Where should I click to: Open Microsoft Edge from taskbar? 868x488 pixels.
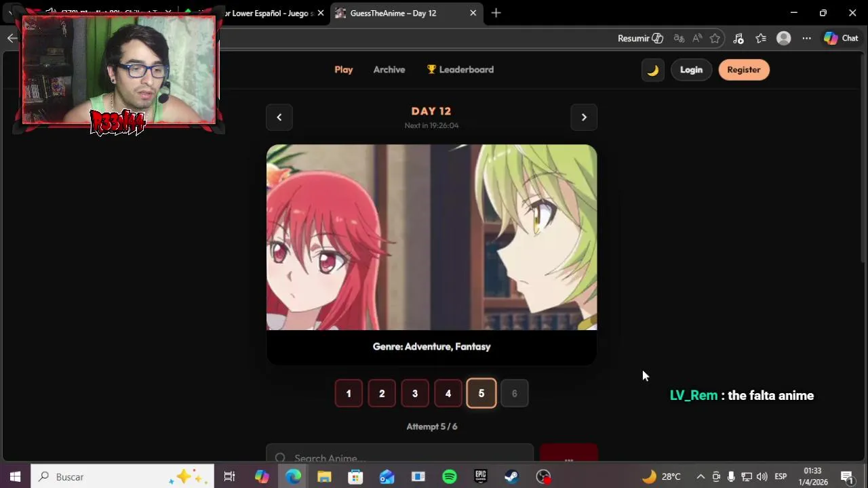pos(293,476)
